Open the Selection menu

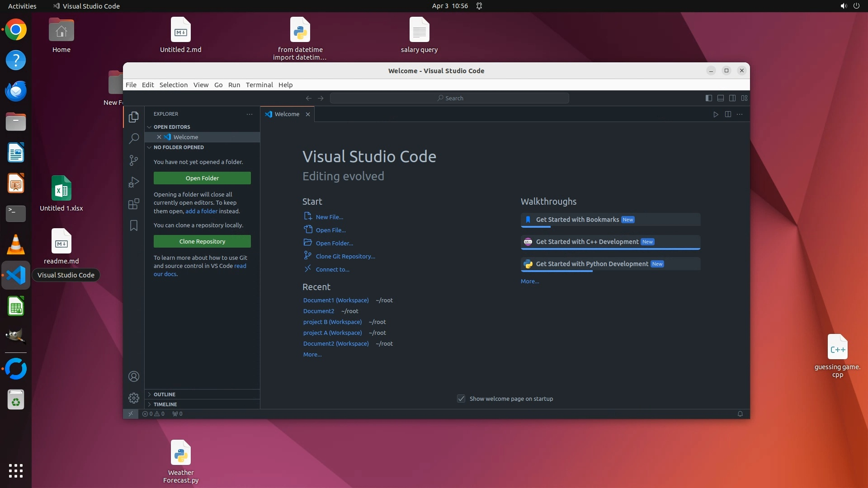[173, 85]
